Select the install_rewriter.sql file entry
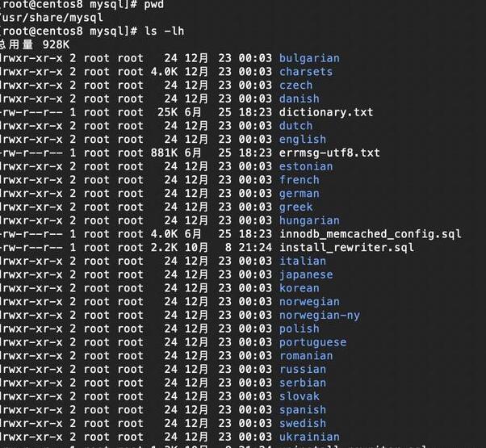This screenshot has width=486, height=448. [x=346, y=248]
